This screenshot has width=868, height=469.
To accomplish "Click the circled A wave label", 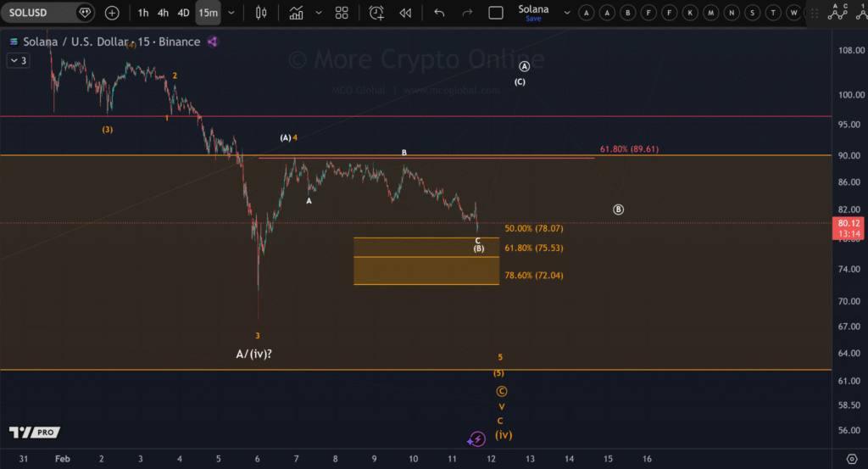I will pyautogui.click(x=524, y=66).
